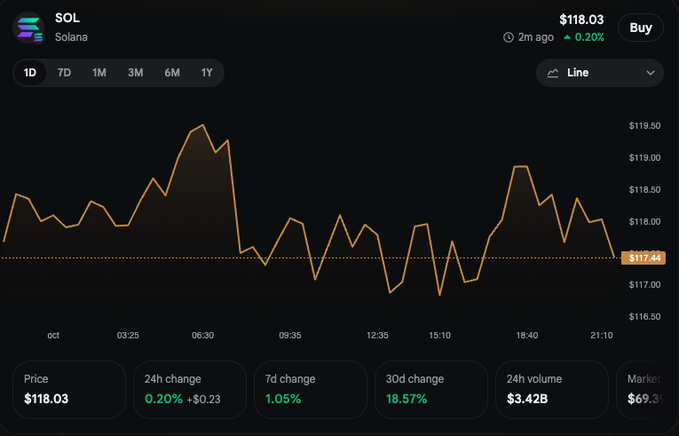Image resolution: width=679 pixels, height=436 pixels.
Task: Open the Price stat card
Action: click(69, 389)
